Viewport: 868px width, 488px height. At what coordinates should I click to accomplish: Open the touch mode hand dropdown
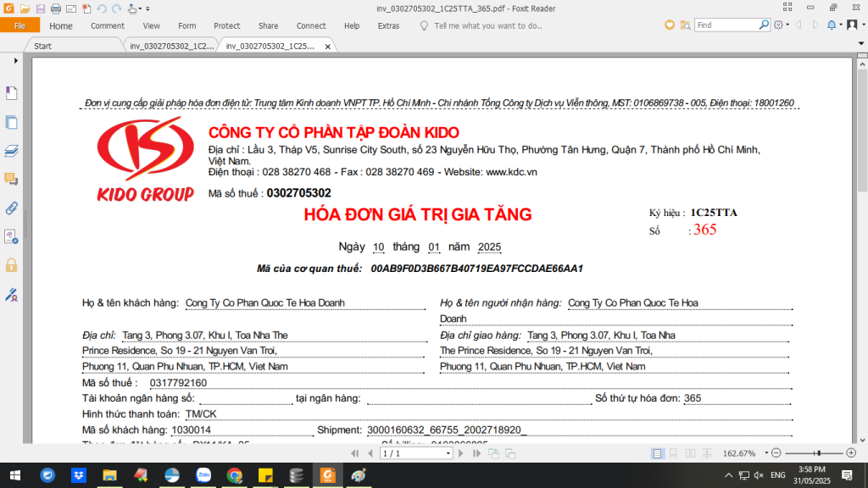[134, 8]
